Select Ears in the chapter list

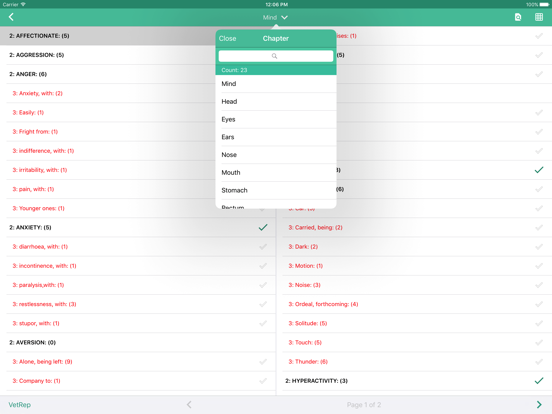(x=276, y=137)
